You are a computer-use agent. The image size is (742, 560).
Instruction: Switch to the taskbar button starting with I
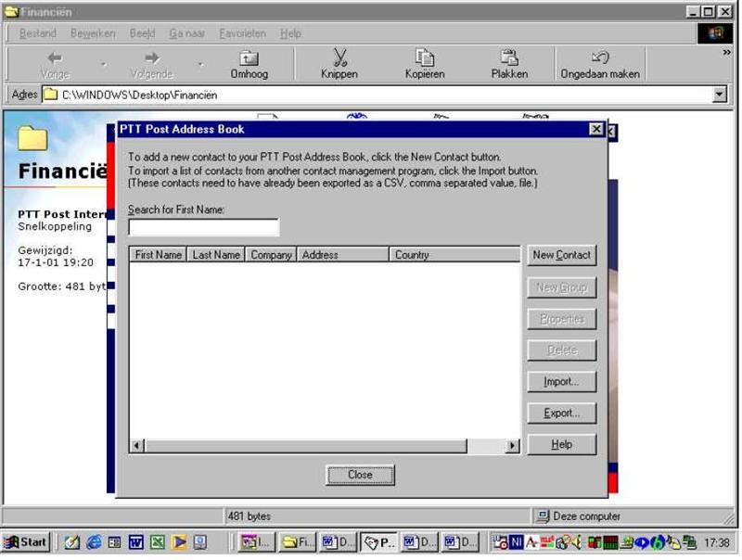click(256, 542)
